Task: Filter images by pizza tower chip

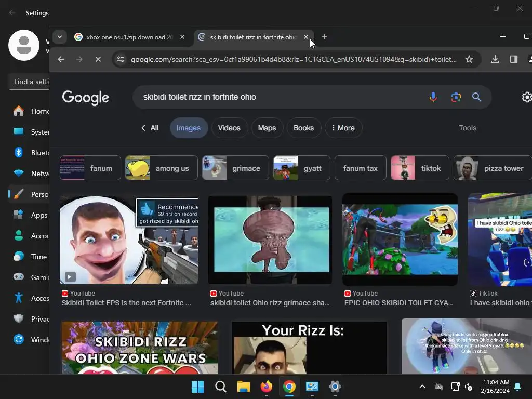Action: 493,168
